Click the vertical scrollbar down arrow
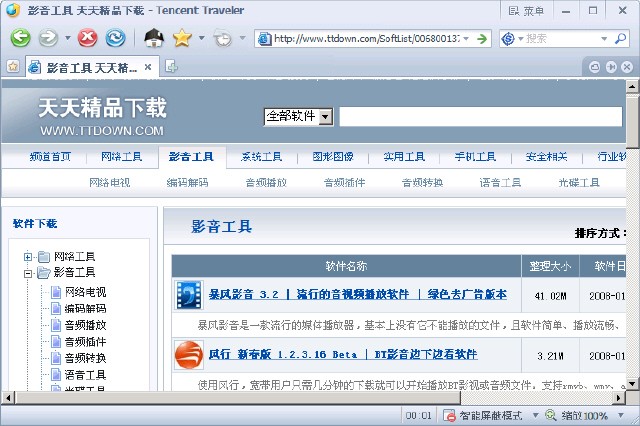Screen dimensions: 640x426 coord(632,384)
